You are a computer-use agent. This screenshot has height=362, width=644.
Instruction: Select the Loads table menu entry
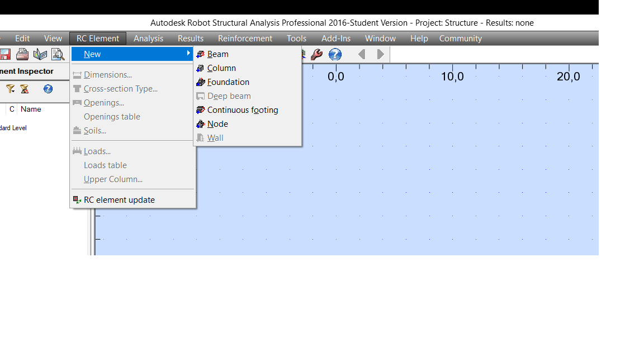[x=132, y=165]
